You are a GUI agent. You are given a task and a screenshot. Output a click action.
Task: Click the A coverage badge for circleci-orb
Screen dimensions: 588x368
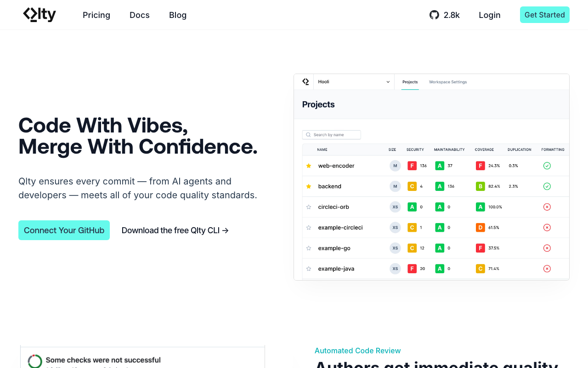point(481,207)
